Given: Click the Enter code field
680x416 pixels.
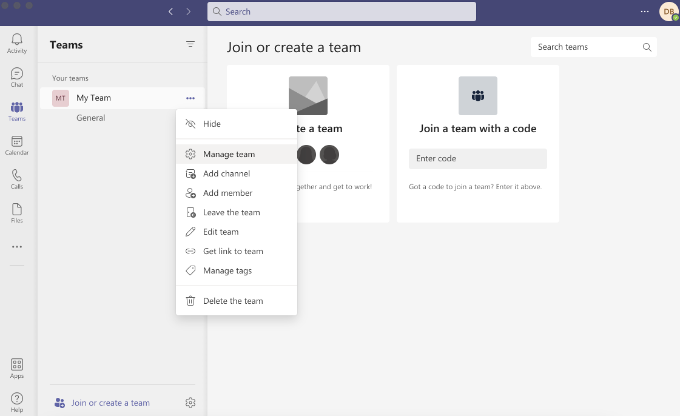Looking at the screenshot, I should 477,159.
